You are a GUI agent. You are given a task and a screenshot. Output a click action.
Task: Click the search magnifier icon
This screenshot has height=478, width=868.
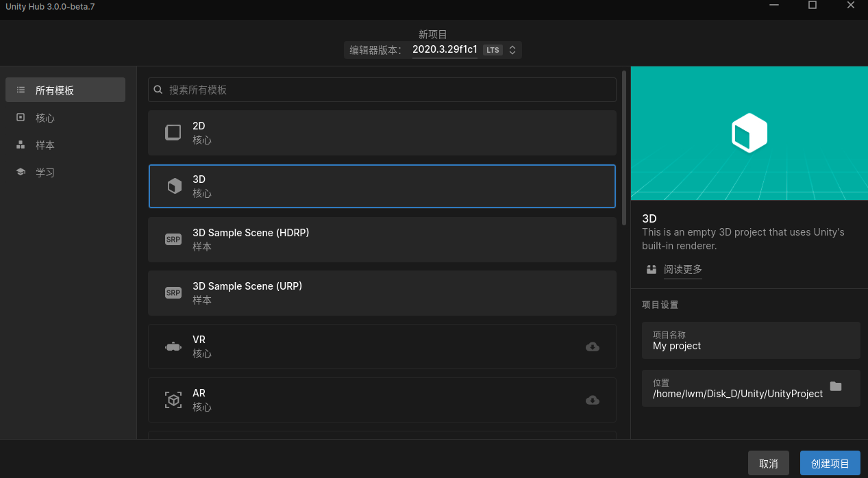[158, 89]
